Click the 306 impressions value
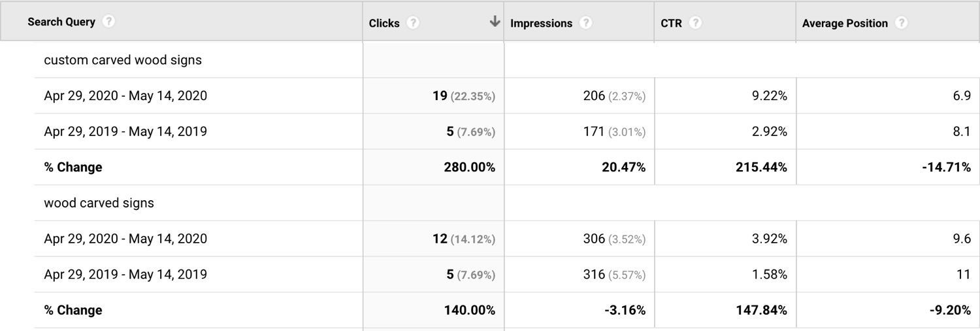 [x=594, y=239]
